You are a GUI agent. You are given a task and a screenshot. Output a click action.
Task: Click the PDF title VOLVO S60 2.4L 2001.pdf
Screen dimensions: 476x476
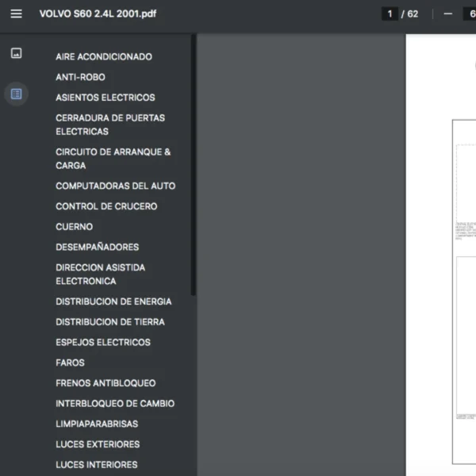click(98, 13)
